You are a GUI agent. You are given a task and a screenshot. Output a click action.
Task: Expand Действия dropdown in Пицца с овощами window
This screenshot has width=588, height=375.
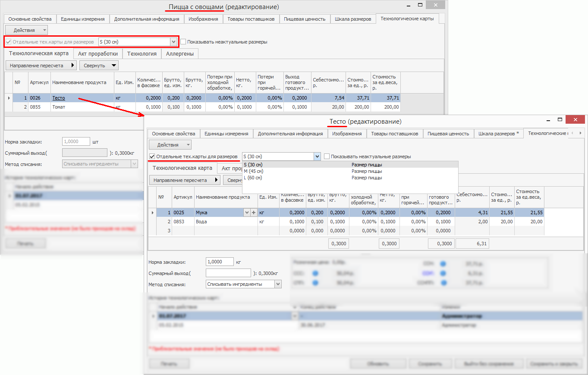(26, 30)
